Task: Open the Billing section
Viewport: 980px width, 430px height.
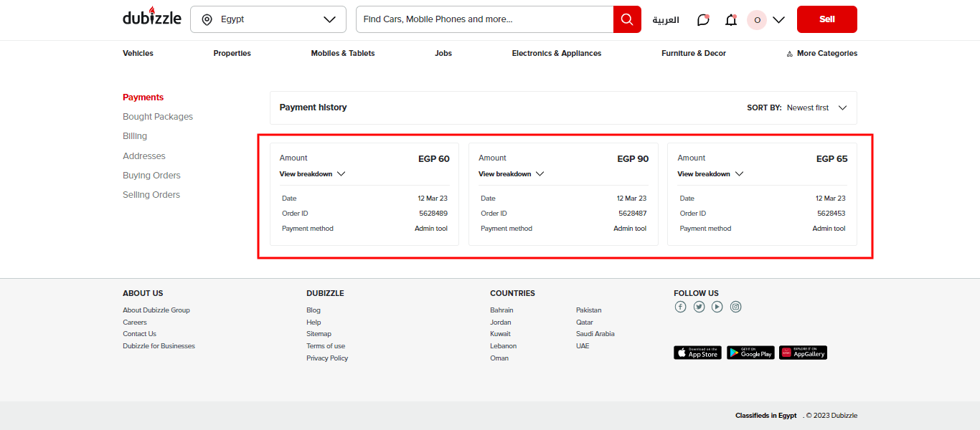Action: click(x=134, y=135)
